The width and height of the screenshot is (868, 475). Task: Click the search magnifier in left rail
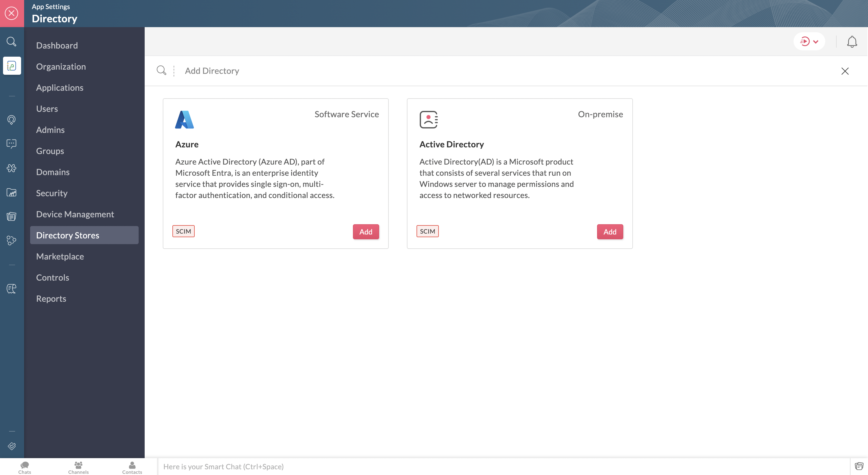[x=11, y=41]
